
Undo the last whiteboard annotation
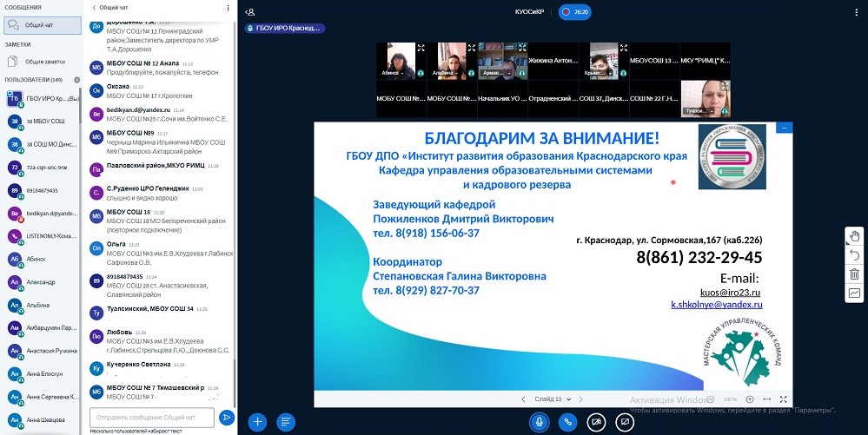click(x=854, y=254)
